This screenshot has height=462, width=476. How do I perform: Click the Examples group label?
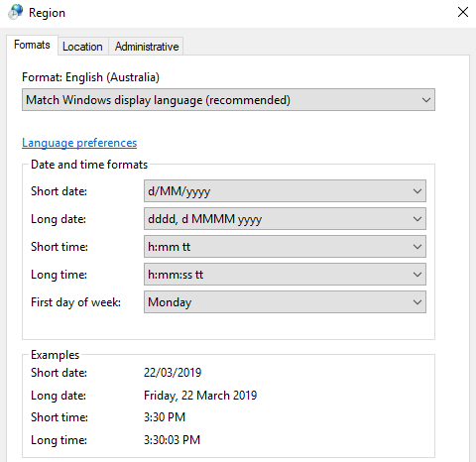55,355
